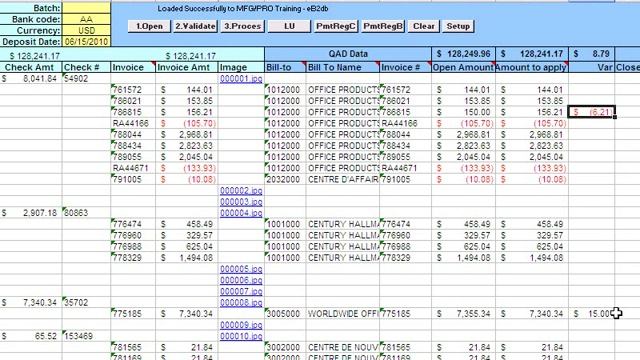Select the Check # column header
Viewport: 640px width, 360px height.
tap(86, 67)
